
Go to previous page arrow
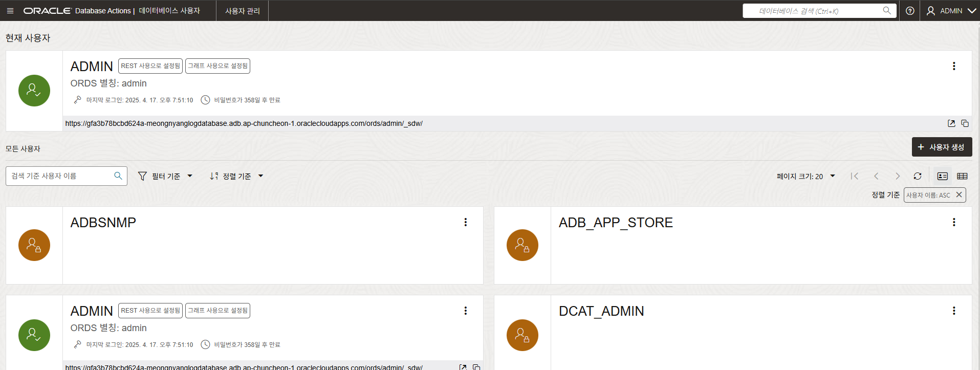876,176
